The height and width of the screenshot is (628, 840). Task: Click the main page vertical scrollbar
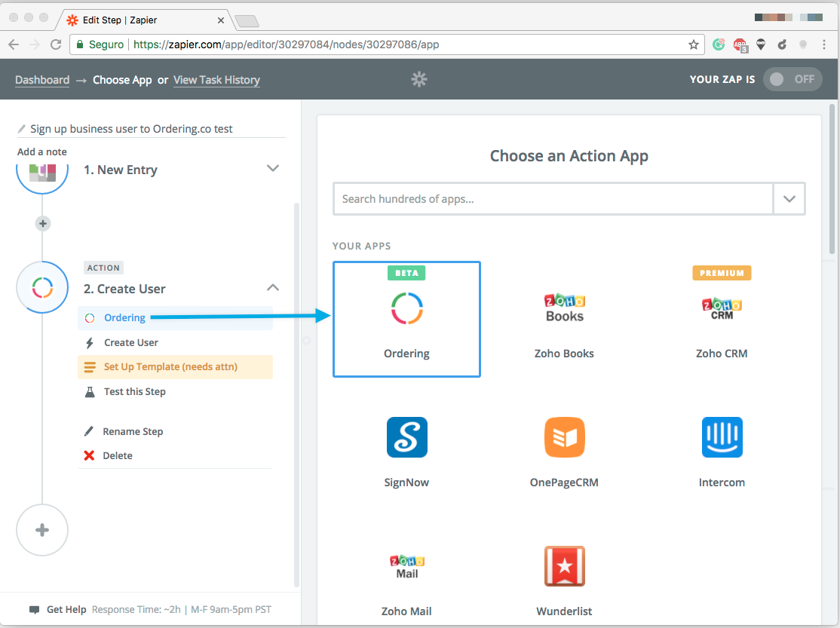click(832, 177)
